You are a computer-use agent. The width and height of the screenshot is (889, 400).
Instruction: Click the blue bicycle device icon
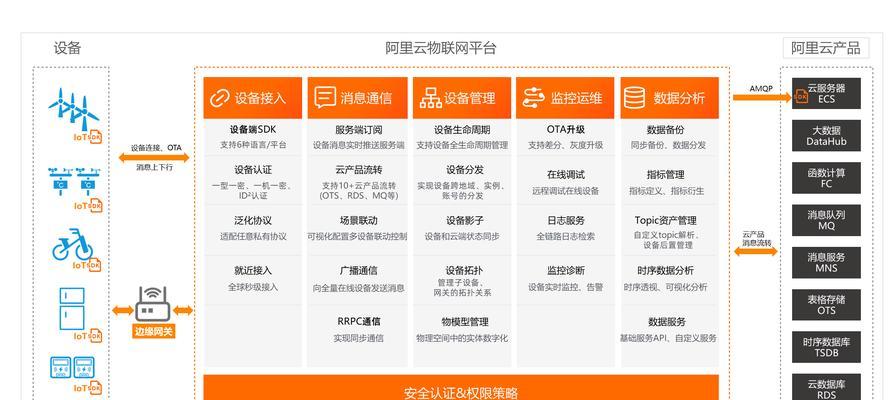coord(72,244)
